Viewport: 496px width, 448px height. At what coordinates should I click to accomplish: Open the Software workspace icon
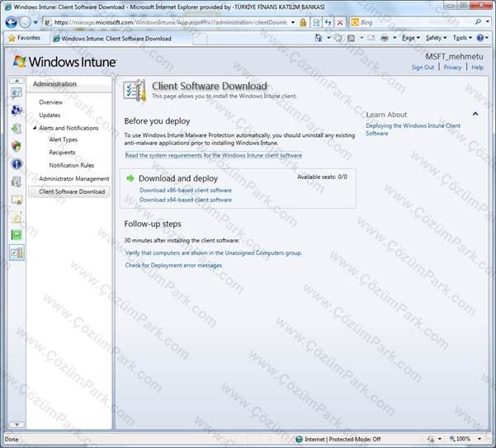point(17,182)
